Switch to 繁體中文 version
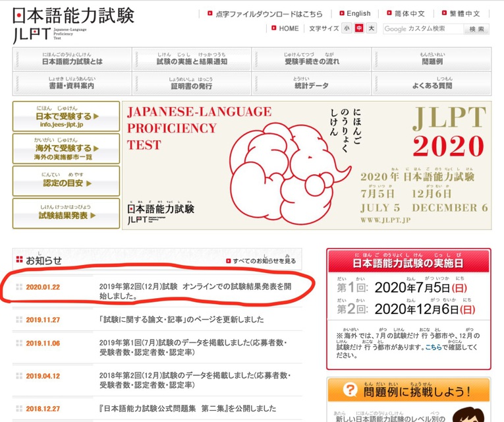This screenshot has width=504, height=422. coord(464,13)
